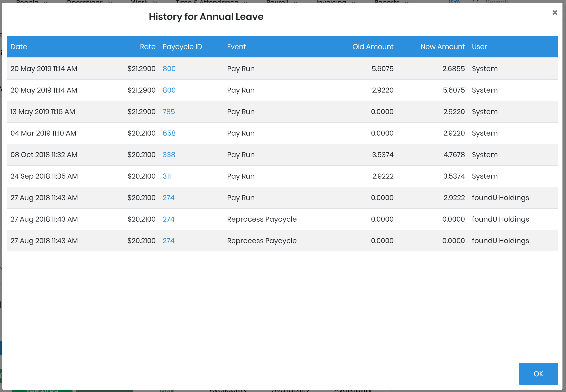The height and width of the screenshot is (392, 566).
Task: Click the User column header
Action: [479, 47]
